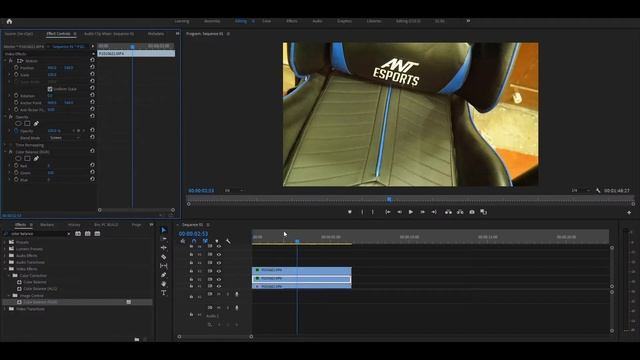This screenshot has height=360, width=640.
Task: Click Go to Out point
Action: 434,212
